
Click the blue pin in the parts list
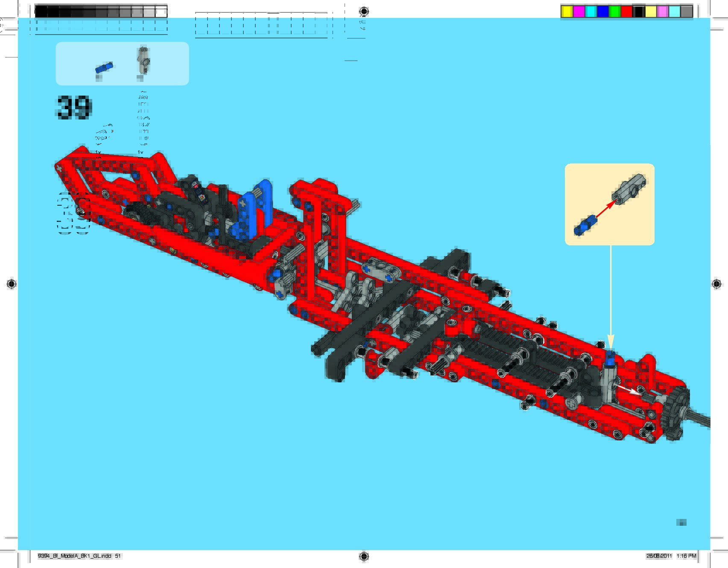(104, 67)
